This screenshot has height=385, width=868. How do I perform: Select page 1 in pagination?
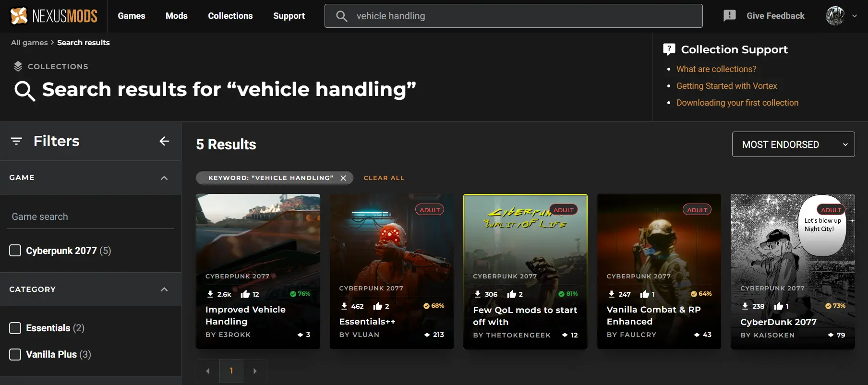pyautogui.click(x=231, y=371)
